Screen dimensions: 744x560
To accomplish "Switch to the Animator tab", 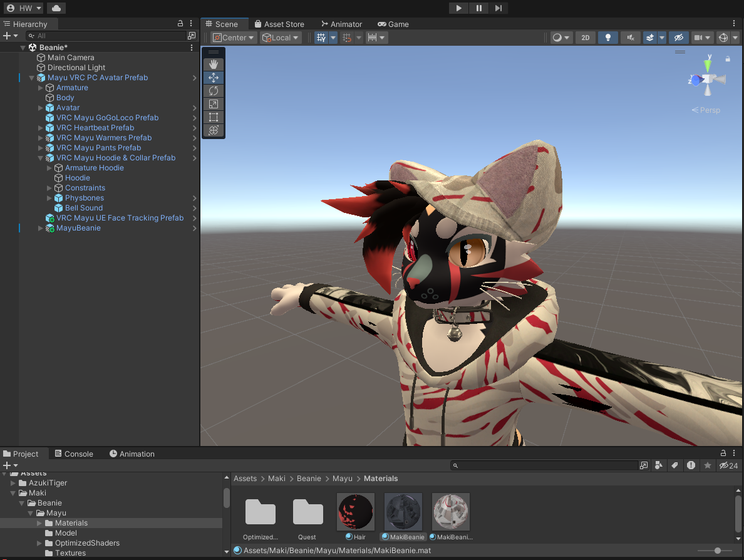I will point(341,24).
